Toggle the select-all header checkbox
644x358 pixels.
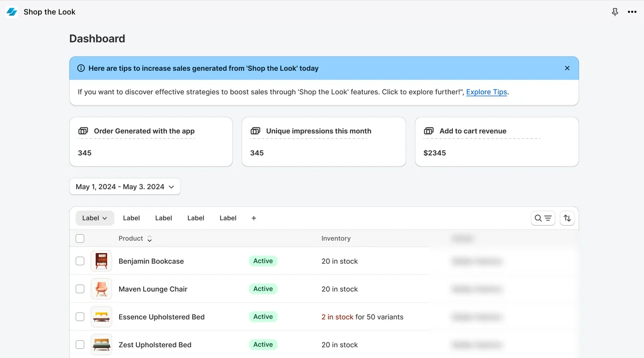pyautogui.click(x=80, y=238)
